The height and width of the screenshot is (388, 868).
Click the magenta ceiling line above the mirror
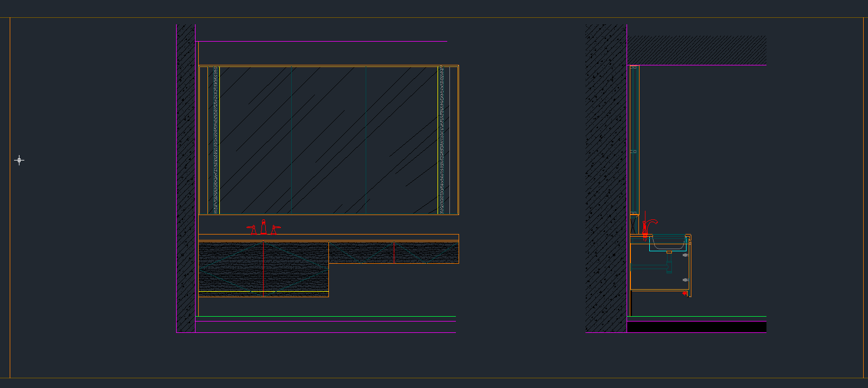(321, 41)
